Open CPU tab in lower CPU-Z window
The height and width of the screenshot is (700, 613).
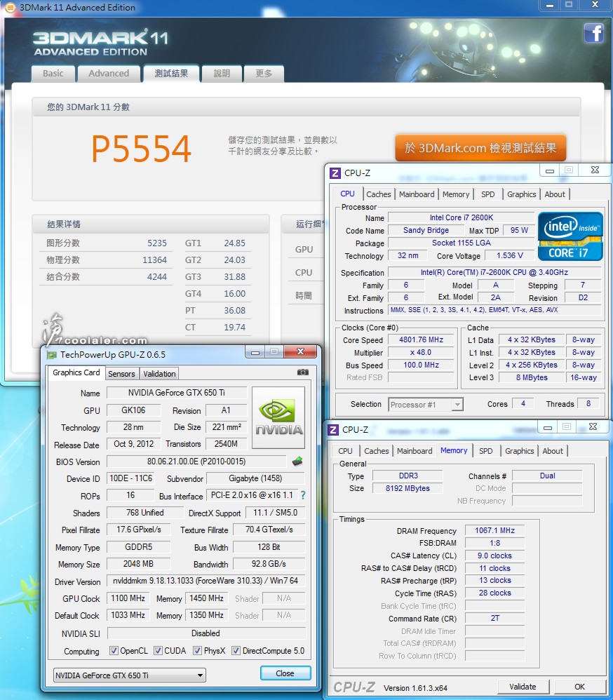pos(345,451)
